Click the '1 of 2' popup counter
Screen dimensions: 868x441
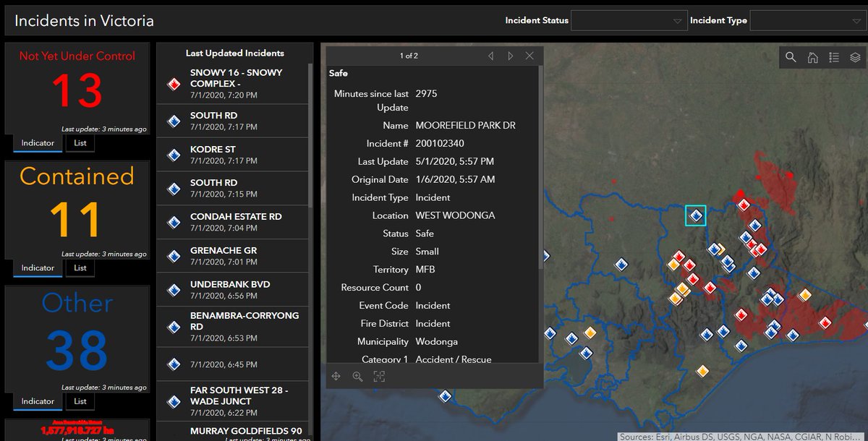[409, 56]
